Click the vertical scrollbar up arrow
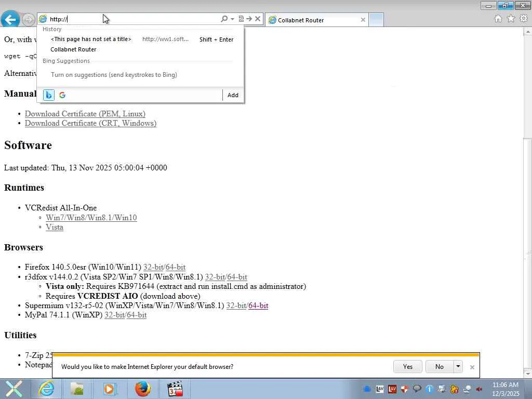The image size is (532, 399). coord(528,32)
